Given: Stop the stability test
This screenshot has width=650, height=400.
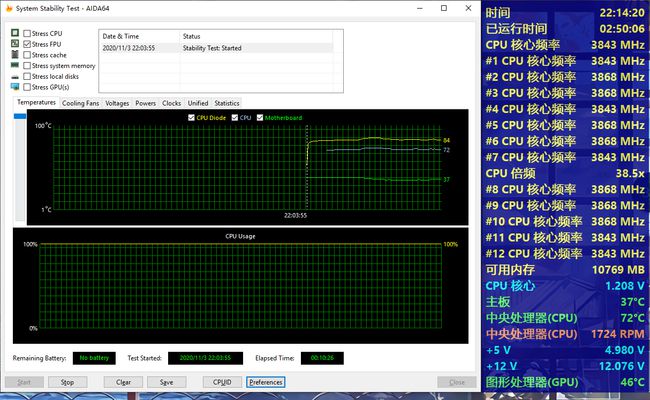Looking at the screenshot, I should [x=68, y=382].
